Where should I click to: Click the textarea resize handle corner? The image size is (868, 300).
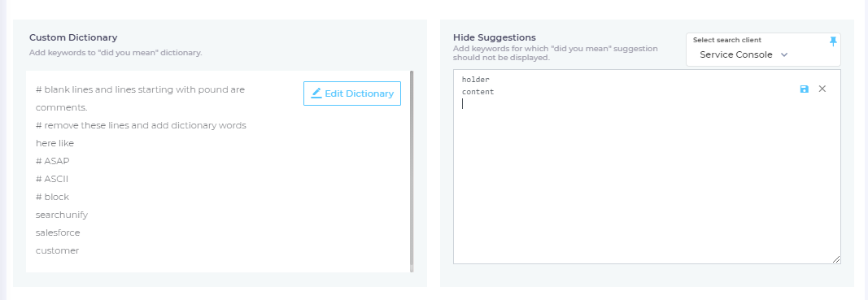pyautogui.click(x=836, y=259)
